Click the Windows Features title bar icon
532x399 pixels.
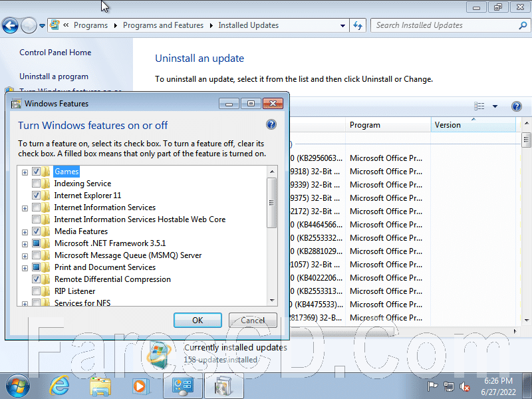click(16, 104)
